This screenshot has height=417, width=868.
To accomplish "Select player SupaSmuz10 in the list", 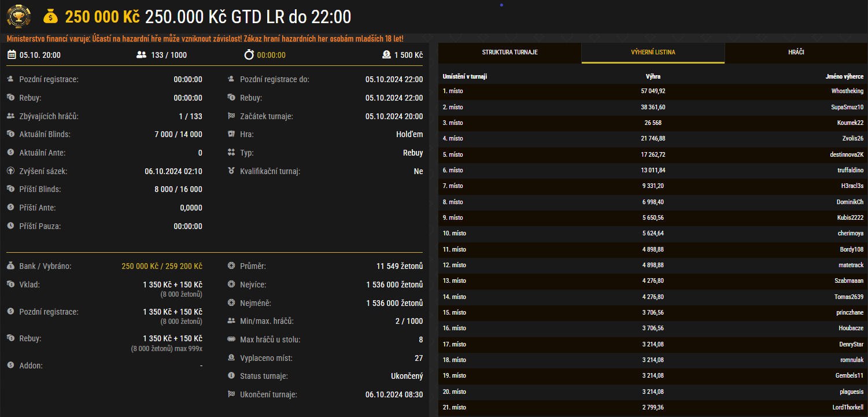I will [847, 107].
